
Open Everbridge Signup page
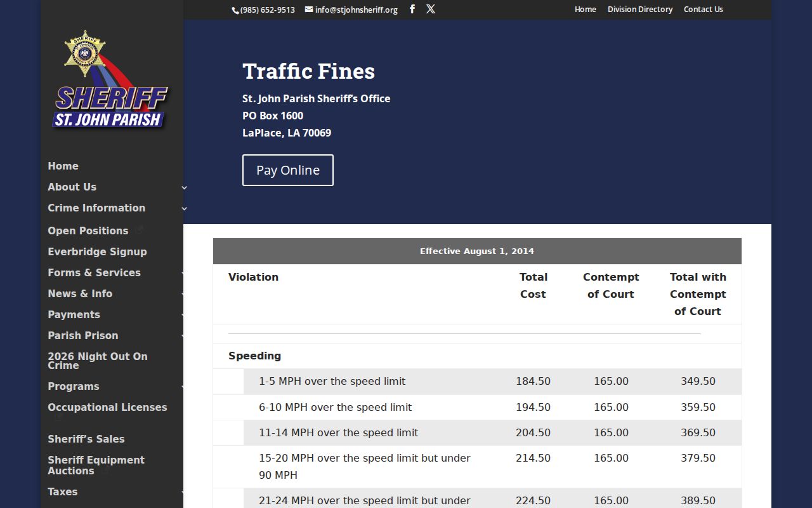click(x=97, y=251)
